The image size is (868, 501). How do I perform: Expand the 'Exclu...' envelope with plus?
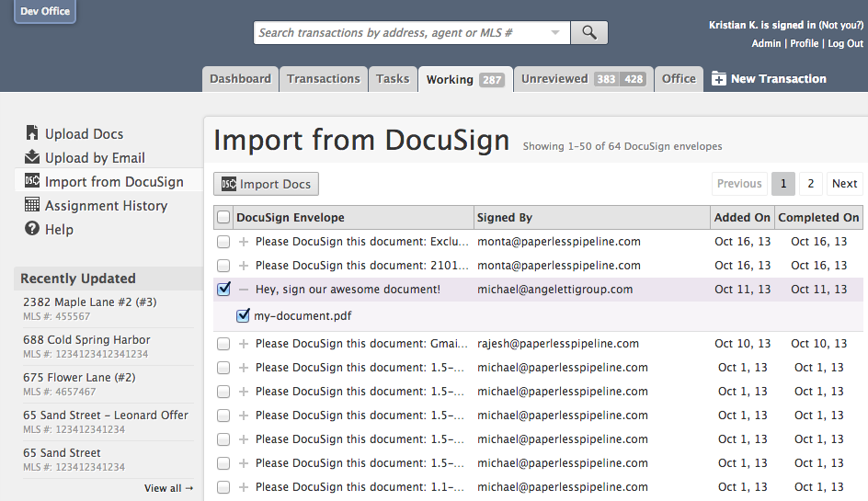point(243,242)
